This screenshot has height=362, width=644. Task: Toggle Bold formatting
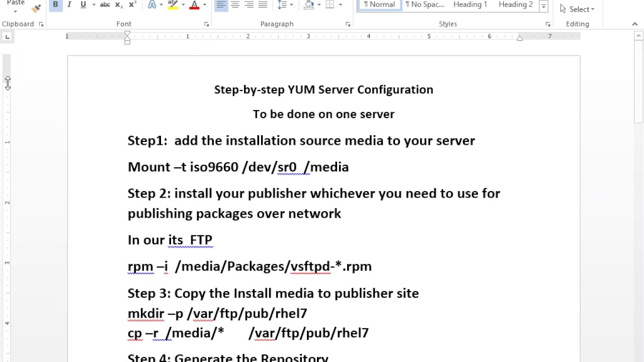tap(55, 5)
